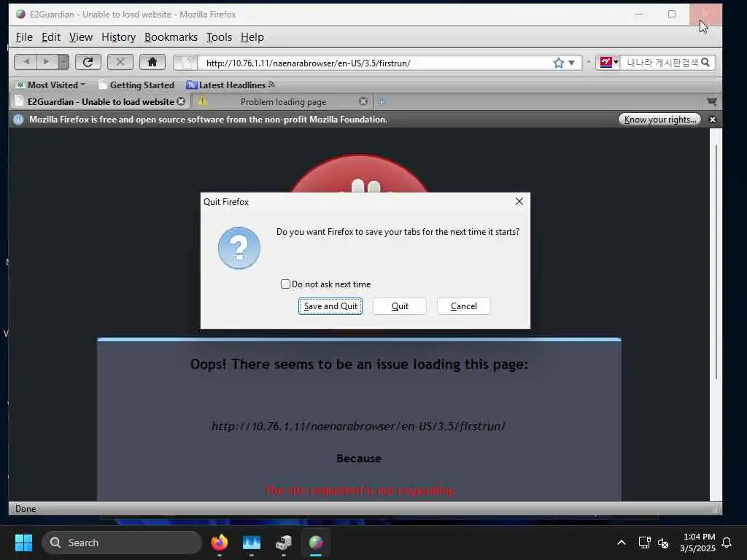This screenshot has height=560, width=747.
Task: Open the blue monitor app taskbar icon
Action: coord(252,542)
